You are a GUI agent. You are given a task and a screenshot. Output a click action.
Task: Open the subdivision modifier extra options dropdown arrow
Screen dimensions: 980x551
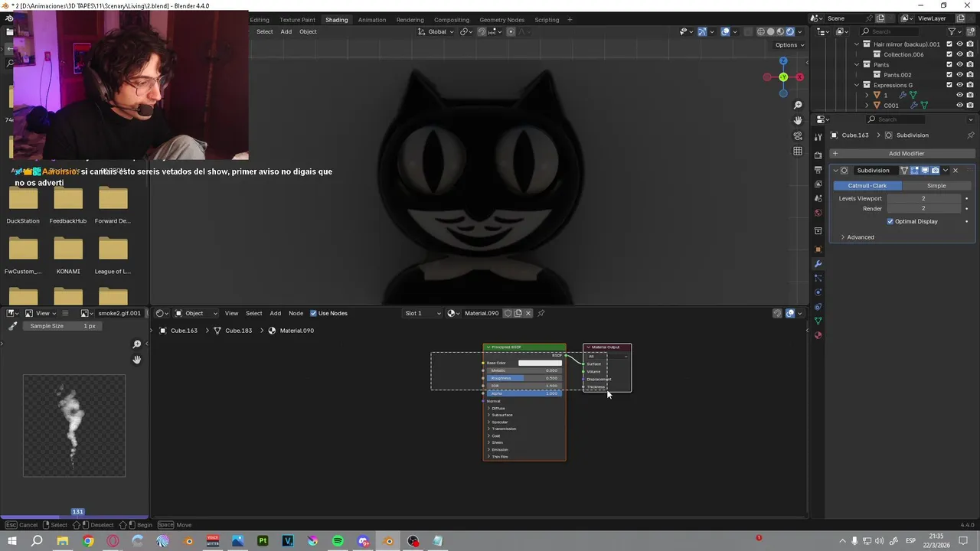pyautogui.click(x=946, y=171)
